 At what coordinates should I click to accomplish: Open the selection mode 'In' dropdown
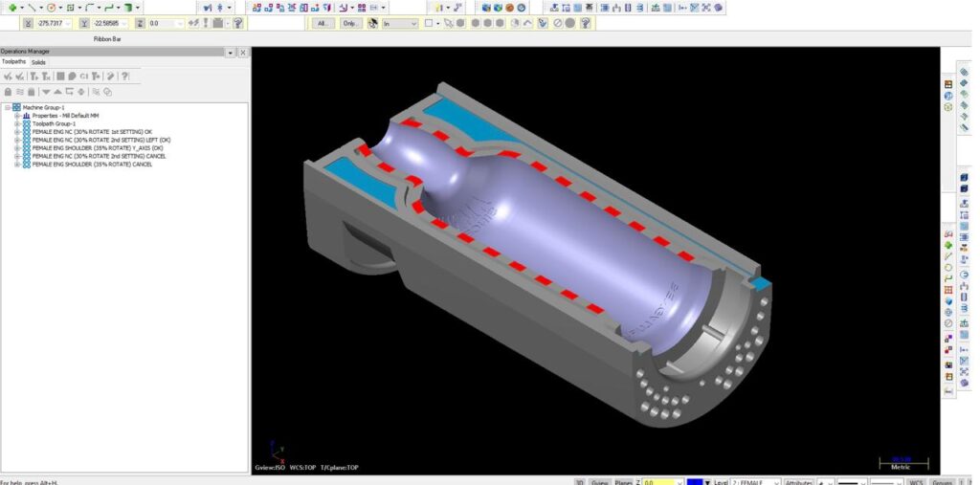point(399,23)
